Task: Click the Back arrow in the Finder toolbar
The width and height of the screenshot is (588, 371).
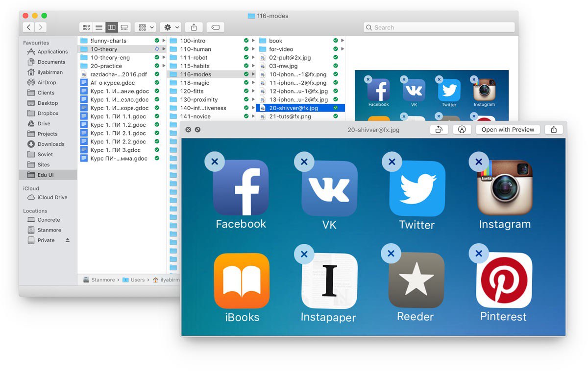Action: click(29, 27)
